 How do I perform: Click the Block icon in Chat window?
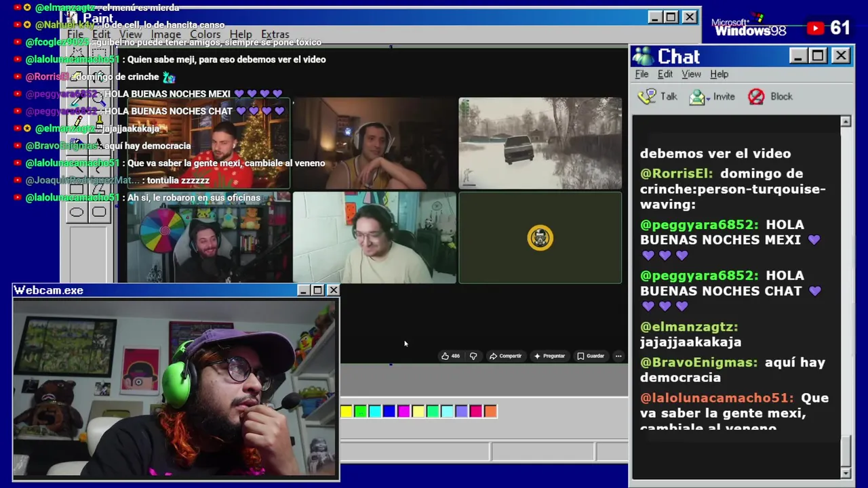click(x=756, y=97)
